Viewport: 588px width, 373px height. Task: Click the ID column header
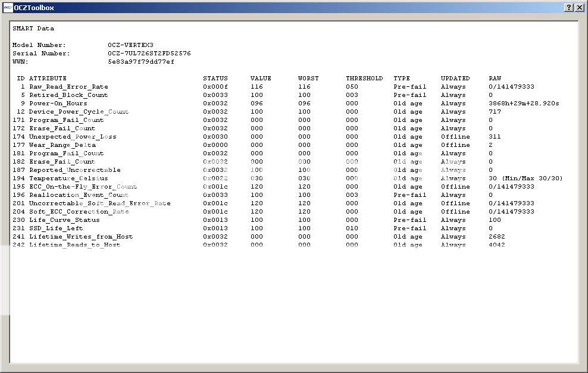tap(21, 79)
